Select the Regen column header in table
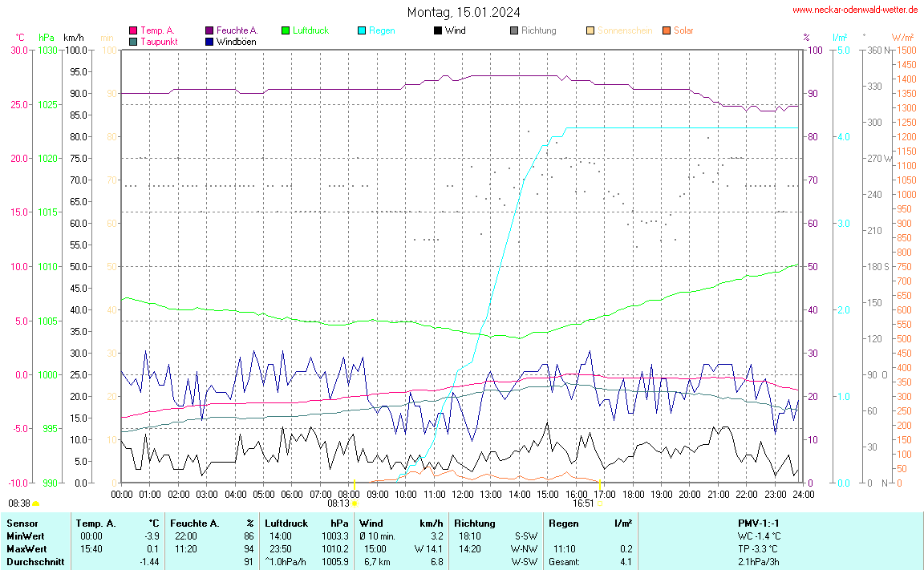This screenshot has height=570, width=924. (562, 523)
